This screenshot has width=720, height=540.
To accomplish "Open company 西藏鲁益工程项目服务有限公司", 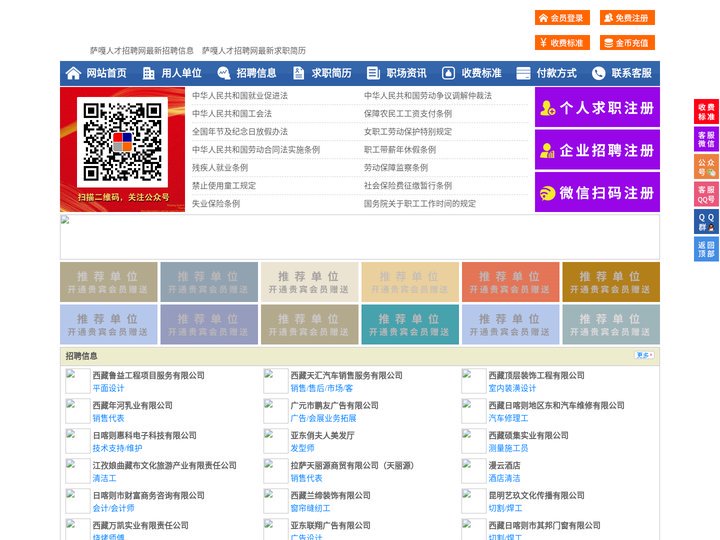I will [148, 375].
